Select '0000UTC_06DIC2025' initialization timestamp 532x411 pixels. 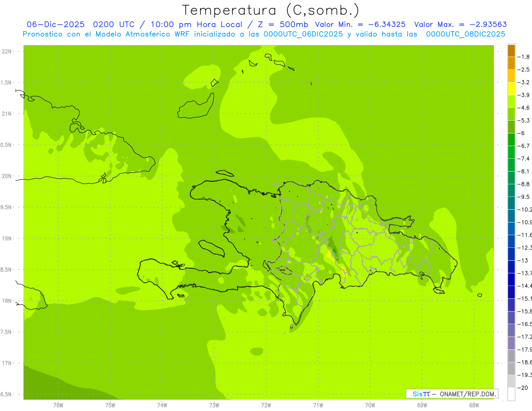point(303,34)
